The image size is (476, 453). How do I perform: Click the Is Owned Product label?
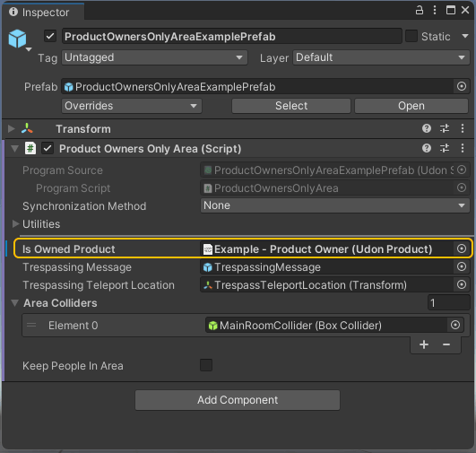click(x=69, y=249)
